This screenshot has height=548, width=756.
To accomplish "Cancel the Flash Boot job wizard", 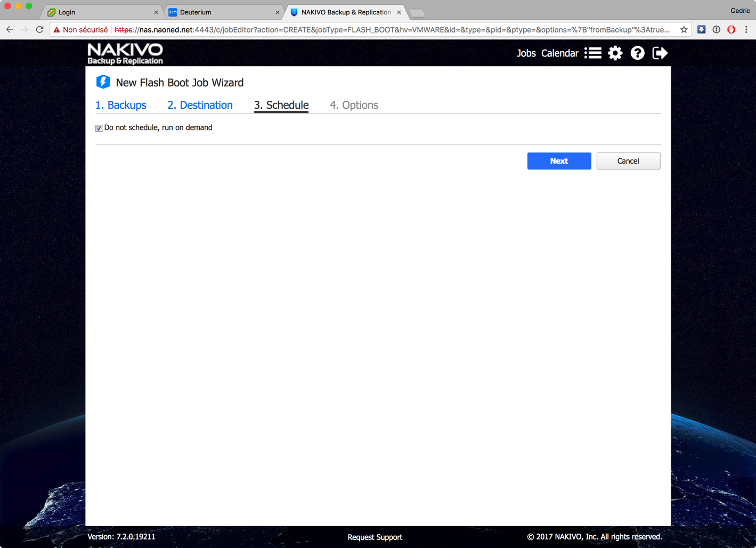I will (628, 161).
